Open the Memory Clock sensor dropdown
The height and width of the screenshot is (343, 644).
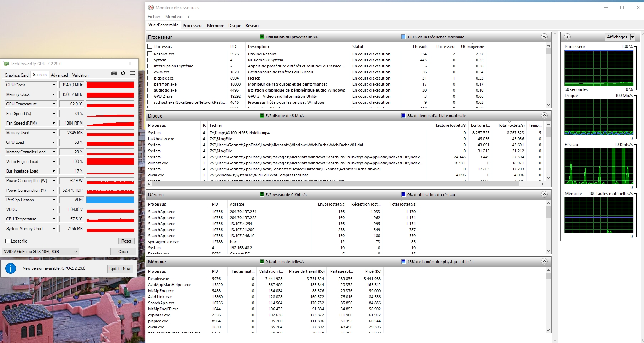[x=54, y=94]
